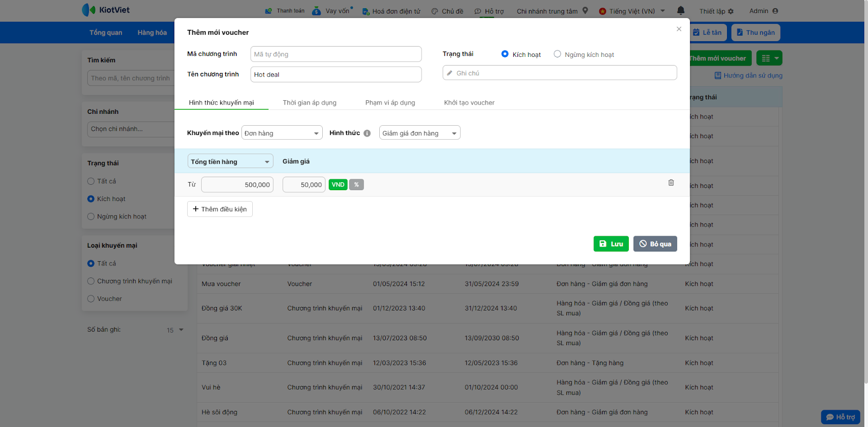Click the KiotViet logo
This screenshot has width=868, height=427.
(x=106, y=10)
